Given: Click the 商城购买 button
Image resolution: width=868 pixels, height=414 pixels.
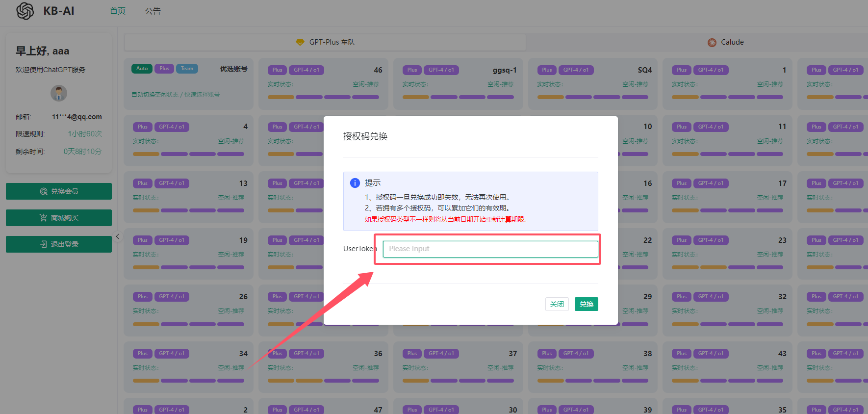Looking at the screenshot, I should click(59, 218).
